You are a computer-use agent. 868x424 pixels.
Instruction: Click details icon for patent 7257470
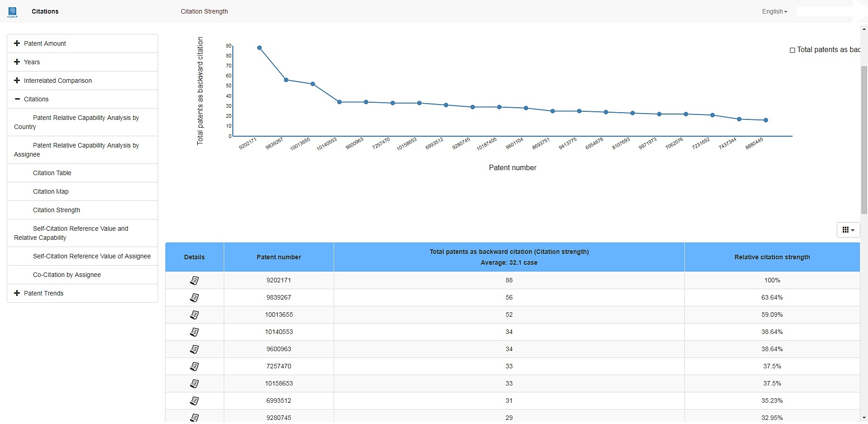click(x=194, y=367)
